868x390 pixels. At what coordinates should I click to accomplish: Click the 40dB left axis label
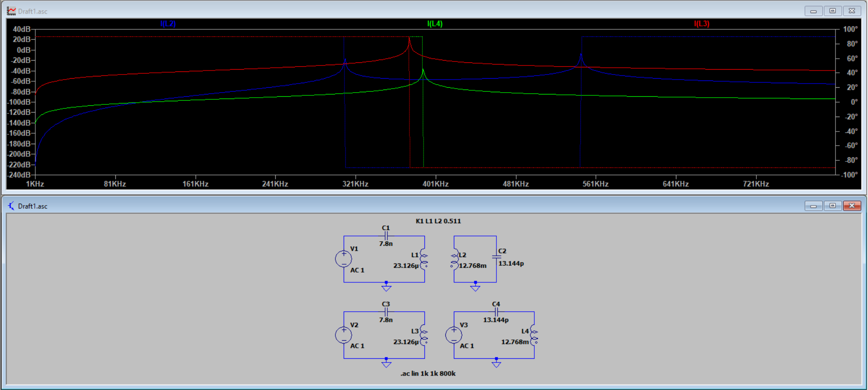21,29
